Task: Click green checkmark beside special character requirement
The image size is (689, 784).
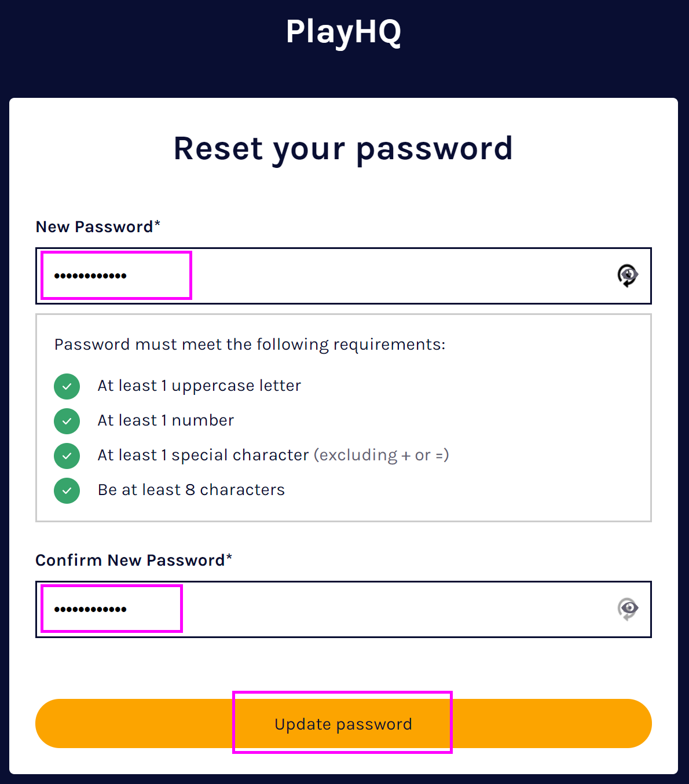Action: (67, 456)
